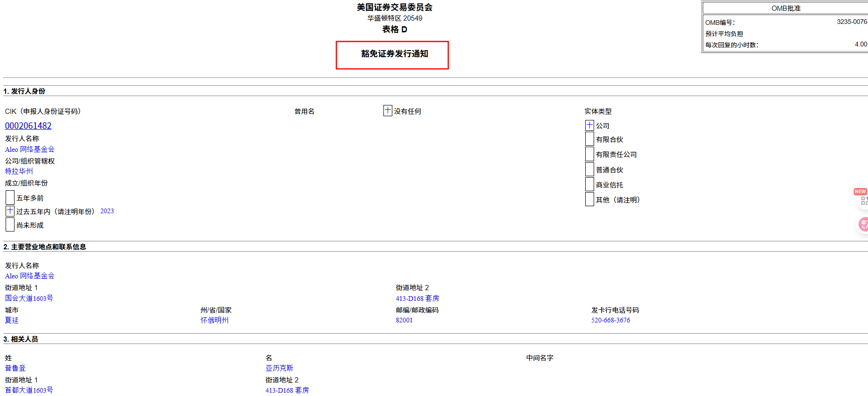
Task: Toggle the 没有任何 checkbox
Action: point(388,111)
